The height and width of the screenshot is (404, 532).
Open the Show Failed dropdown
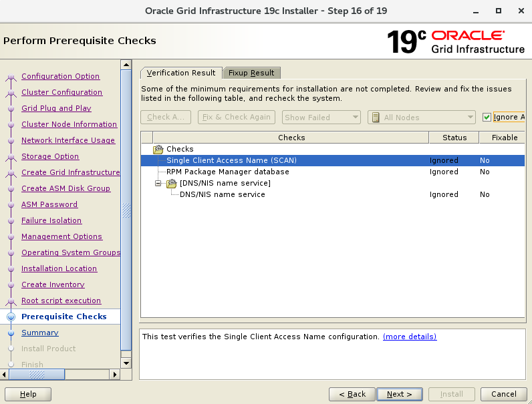(321, 118)
